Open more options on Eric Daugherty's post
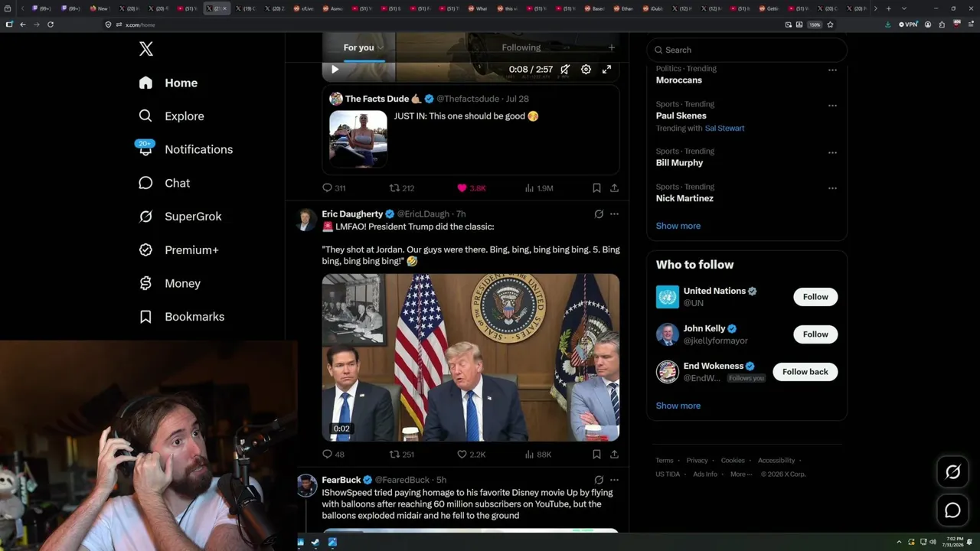Viewport: 980px width, 551px height. (x=614, y=214)
